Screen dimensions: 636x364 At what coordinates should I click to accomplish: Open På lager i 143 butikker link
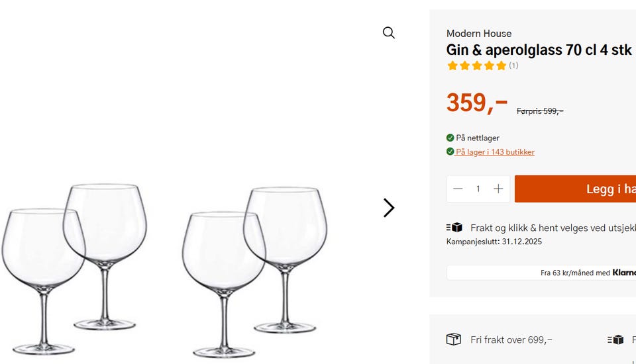click(x=495, y=152)
